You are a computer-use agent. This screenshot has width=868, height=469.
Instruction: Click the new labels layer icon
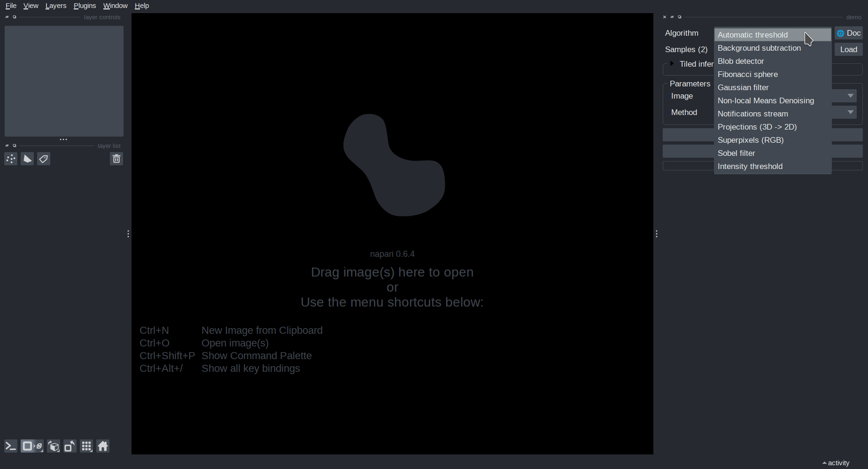click(x=44, y=159)
